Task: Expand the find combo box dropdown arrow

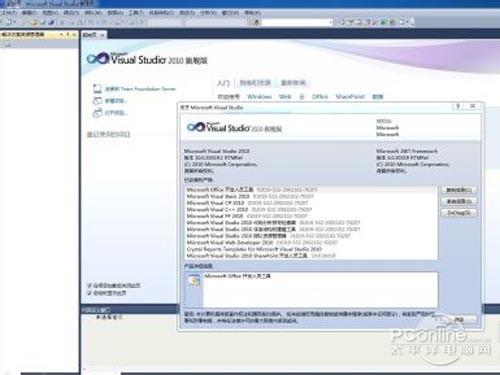Action: click(331, 22)
